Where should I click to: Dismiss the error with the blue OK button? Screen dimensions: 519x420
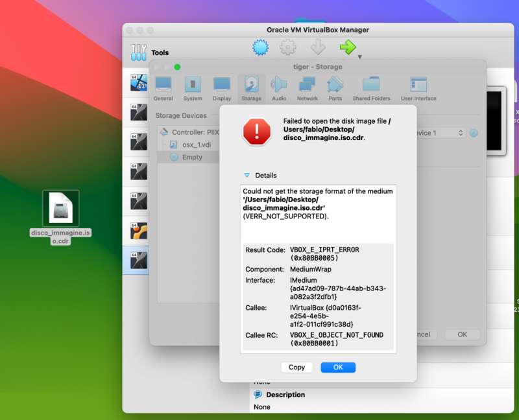pos(338,367)
